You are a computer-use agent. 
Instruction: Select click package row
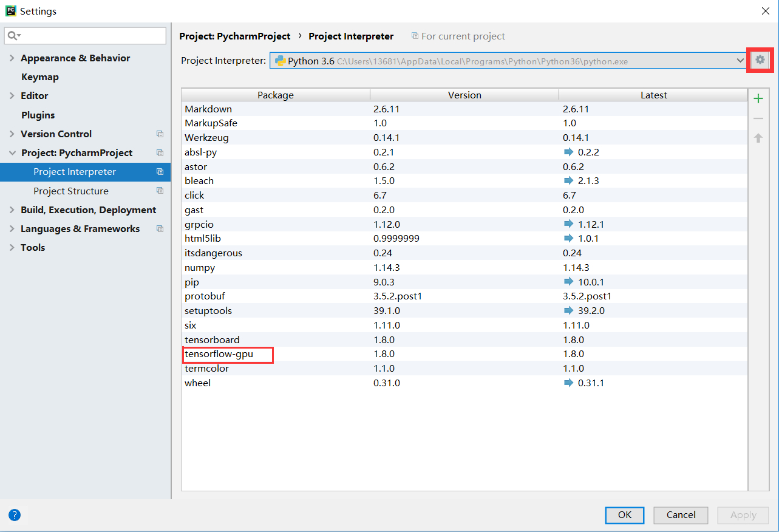[464, 195]
